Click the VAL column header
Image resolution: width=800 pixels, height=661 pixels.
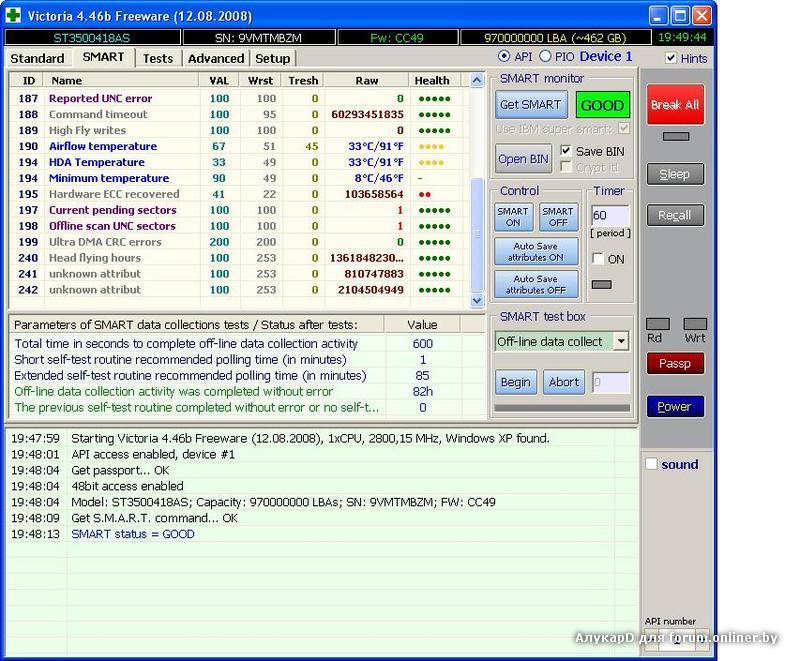coord(219,81)
